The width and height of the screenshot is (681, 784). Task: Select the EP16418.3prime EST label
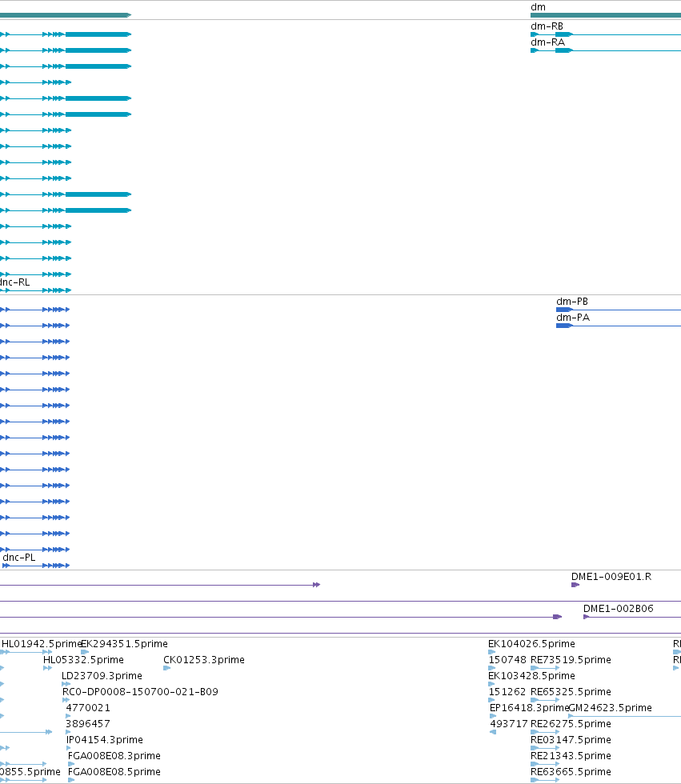coord(529,707)
